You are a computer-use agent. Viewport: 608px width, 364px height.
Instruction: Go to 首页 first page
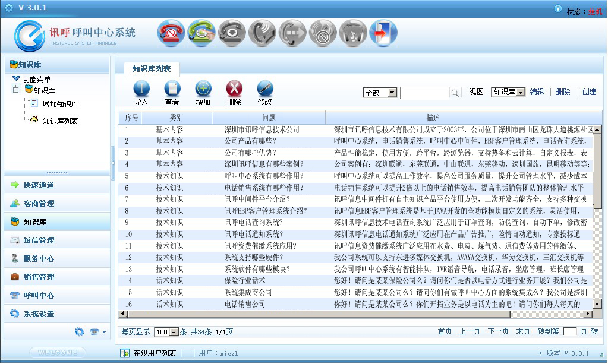click(x=445, y=331)
